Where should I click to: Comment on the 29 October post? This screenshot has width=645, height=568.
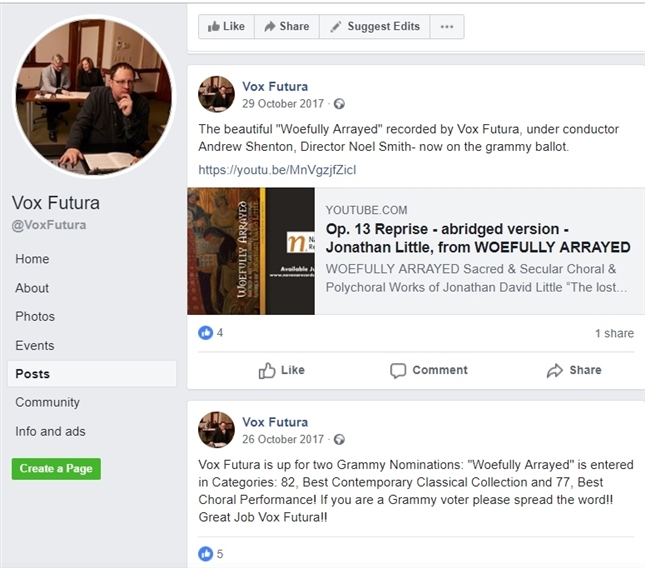(x=428, y=370)
